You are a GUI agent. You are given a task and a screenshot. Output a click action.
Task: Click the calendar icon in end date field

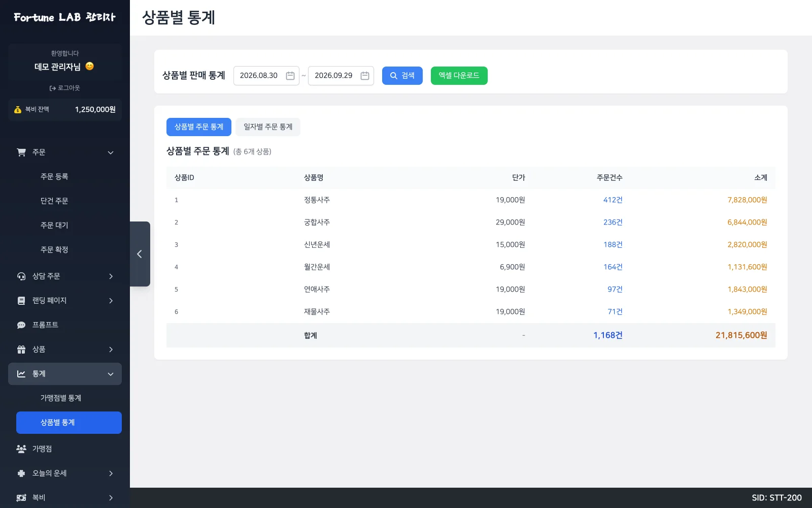point(365,76)
